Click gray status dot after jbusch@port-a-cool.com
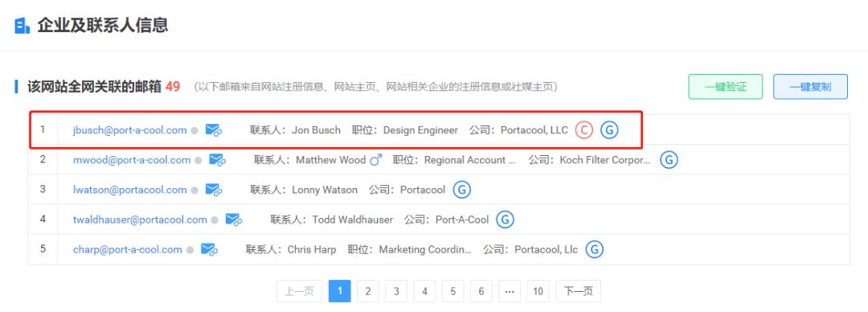Viewport: 868px width, 312px height. 194,131
